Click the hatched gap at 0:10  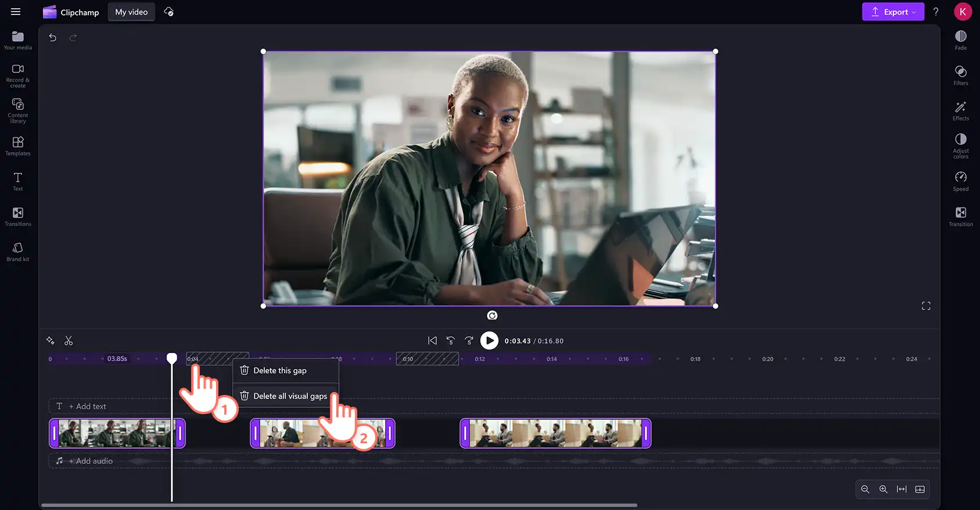[428, 359]
